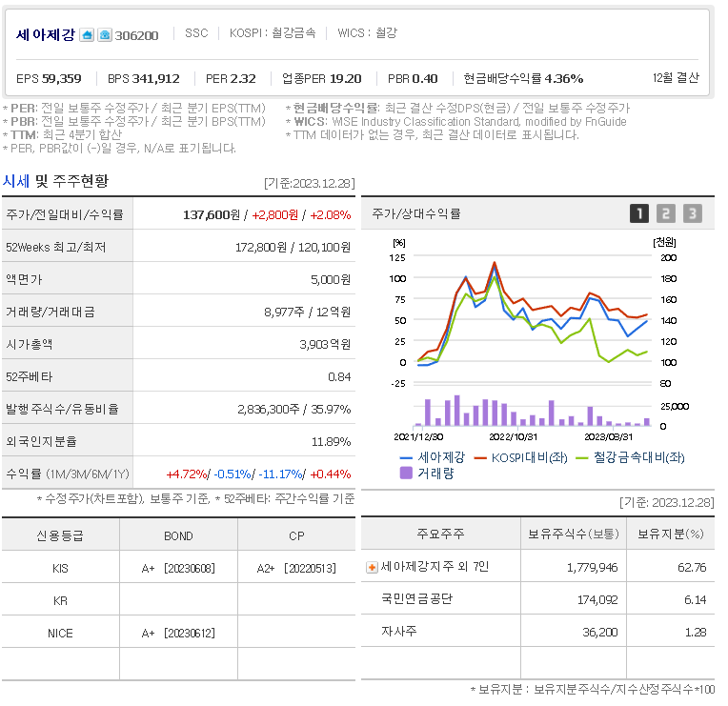Click the home icon next to 세아제강
Screen dimensions: 728x706
(x=87, y=35)
